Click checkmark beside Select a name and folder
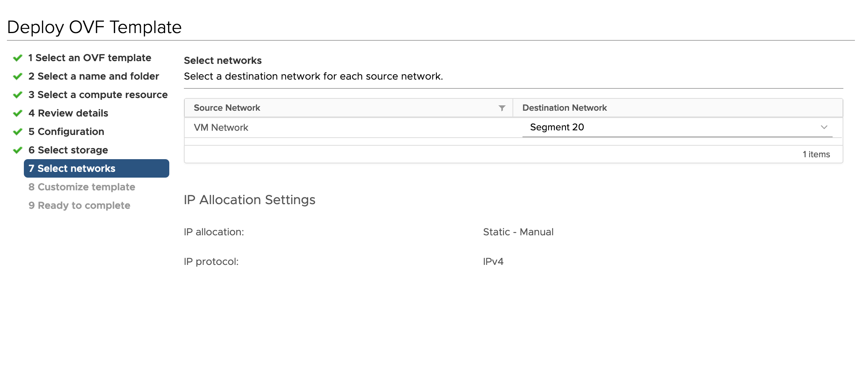This screenshot has height=376, width=868. [18, 77]
